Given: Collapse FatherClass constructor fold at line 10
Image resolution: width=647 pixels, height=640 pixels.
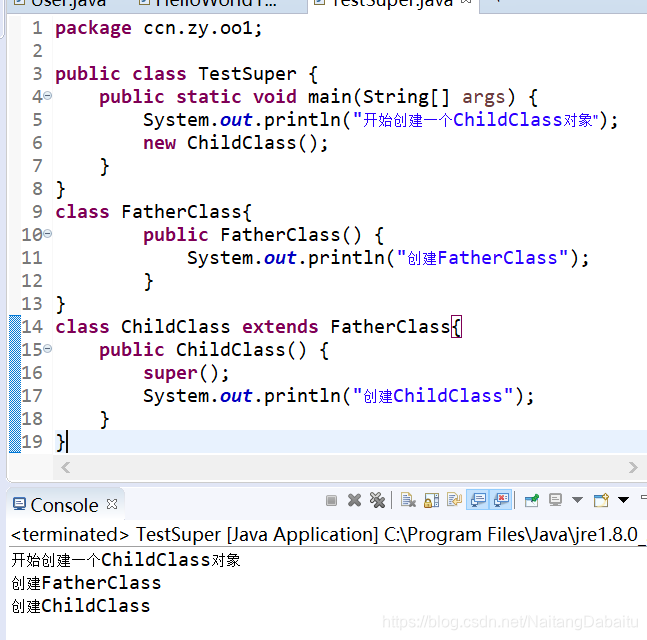Looking at the screenshot, I should 48,234.
